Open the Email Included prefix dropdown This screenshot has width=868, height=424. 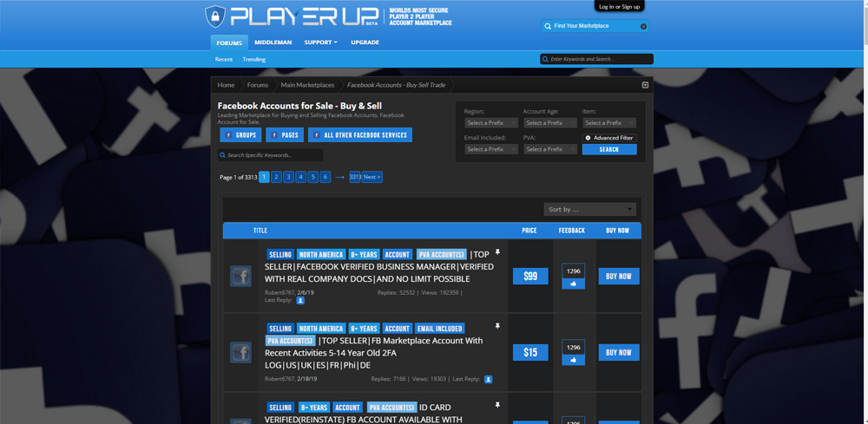pyautogui.click(x=490, y=149)
